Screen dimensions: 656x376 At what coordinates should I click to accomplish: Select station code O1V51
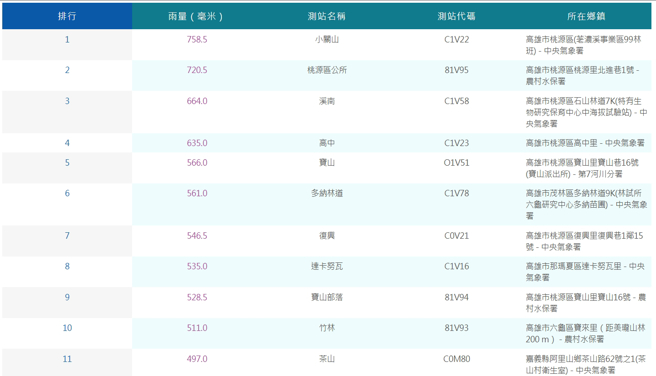[x=456, y=162]
